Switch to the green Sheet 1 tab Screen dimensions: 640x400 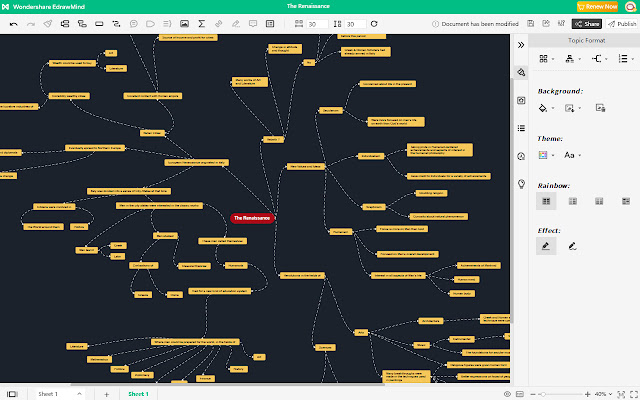click(138, 394)
